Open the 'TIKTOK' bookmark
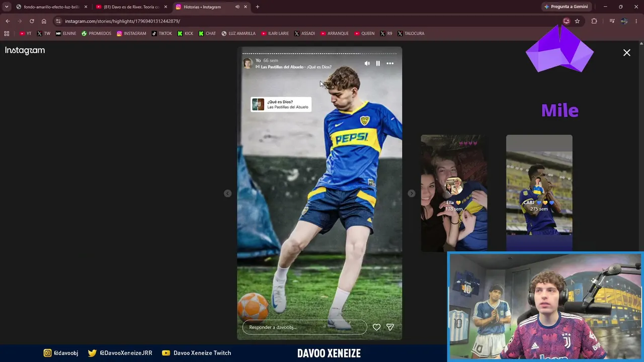 point(162,34)
